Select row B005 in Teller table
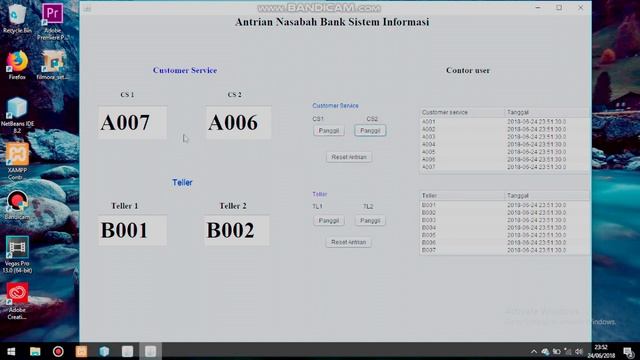The image size is (640, 360). coord(505,235)
